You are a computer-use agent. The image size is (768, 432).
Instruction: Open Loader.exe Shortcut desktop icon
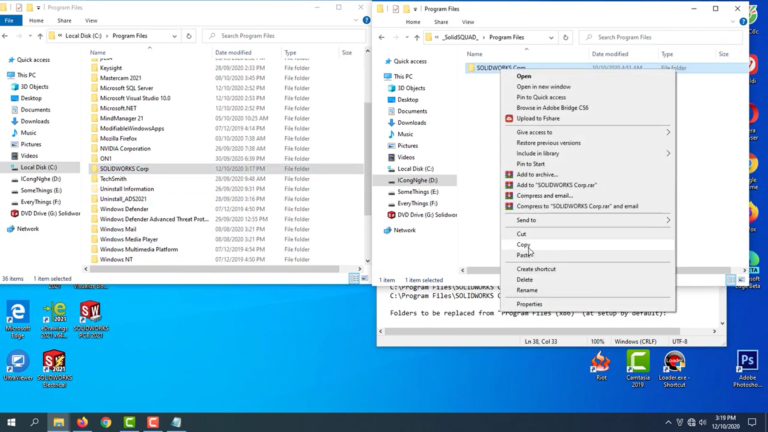coord(674,368)
